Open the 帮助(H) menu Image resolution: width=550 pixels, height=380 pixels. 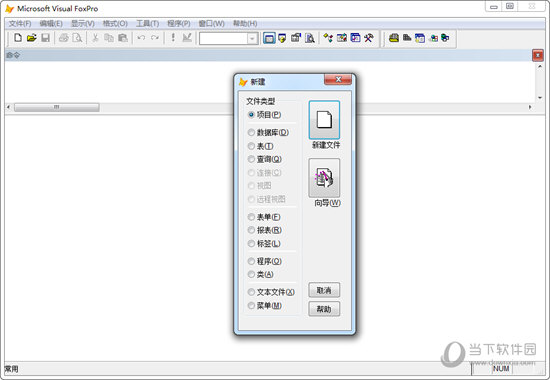pos(245,24)
